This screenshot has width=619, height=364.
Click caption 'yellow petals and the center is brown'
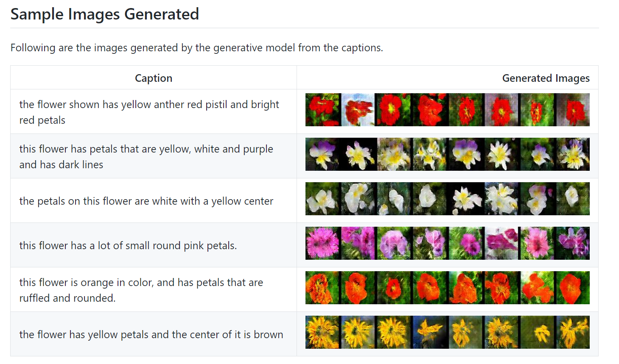click(x=151, y=334)
